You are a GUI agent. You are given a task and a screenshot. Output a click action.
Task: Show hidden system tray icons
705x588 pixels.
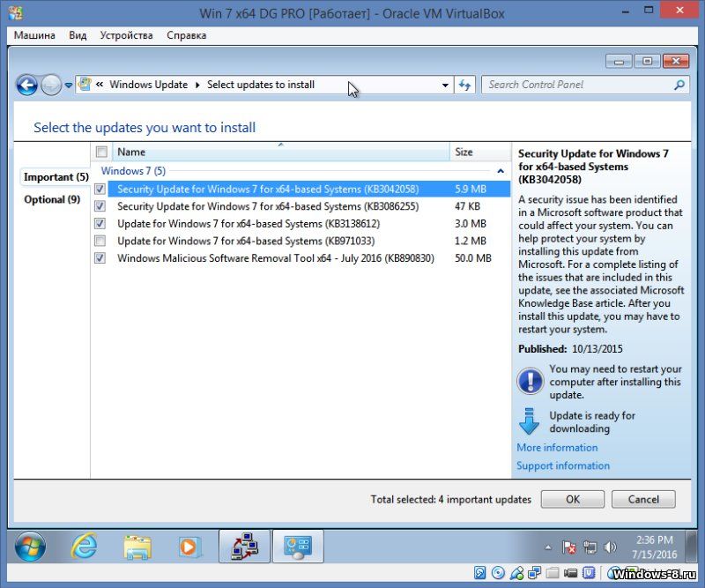click(548, 547)
